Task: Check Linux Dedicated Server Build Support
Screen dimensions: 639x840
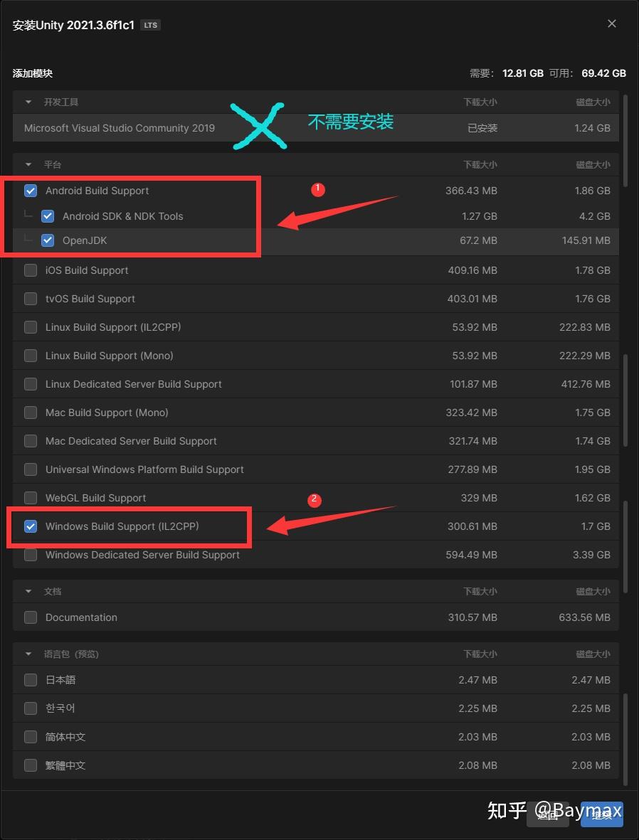Action: [x=31, y=384]
